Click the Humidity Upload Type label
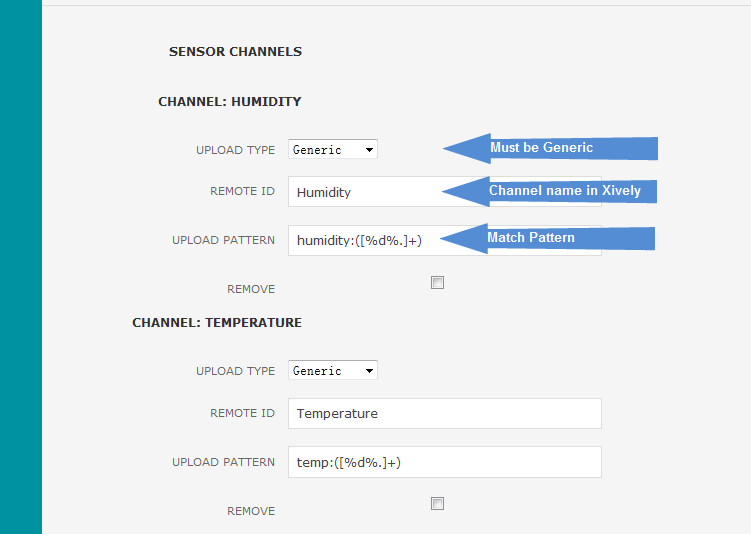 click(235, 150)
